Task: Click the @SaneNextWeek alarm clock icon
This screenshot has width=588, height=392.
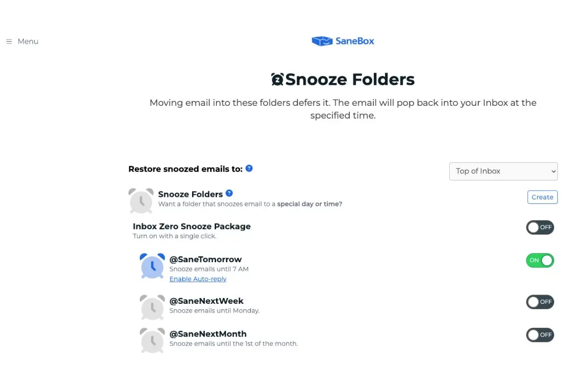Action: [x=152, y=306]
